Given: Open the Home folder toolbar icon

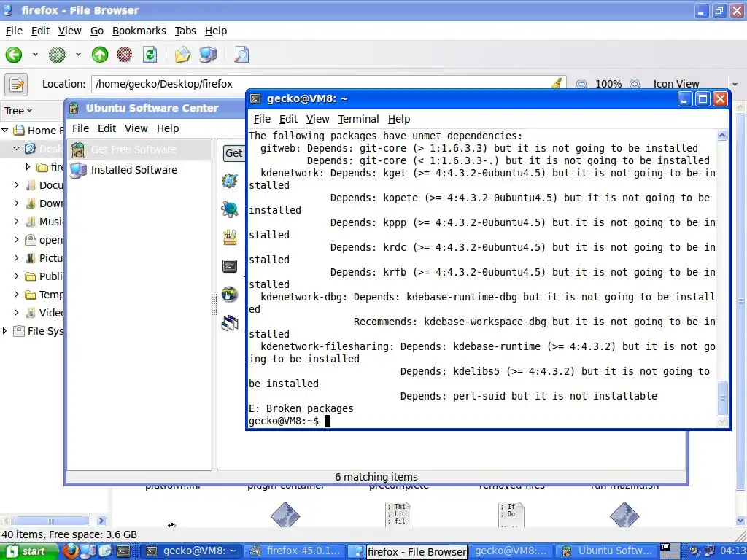Looking at the screenshot, I should (x=182, y=55).
